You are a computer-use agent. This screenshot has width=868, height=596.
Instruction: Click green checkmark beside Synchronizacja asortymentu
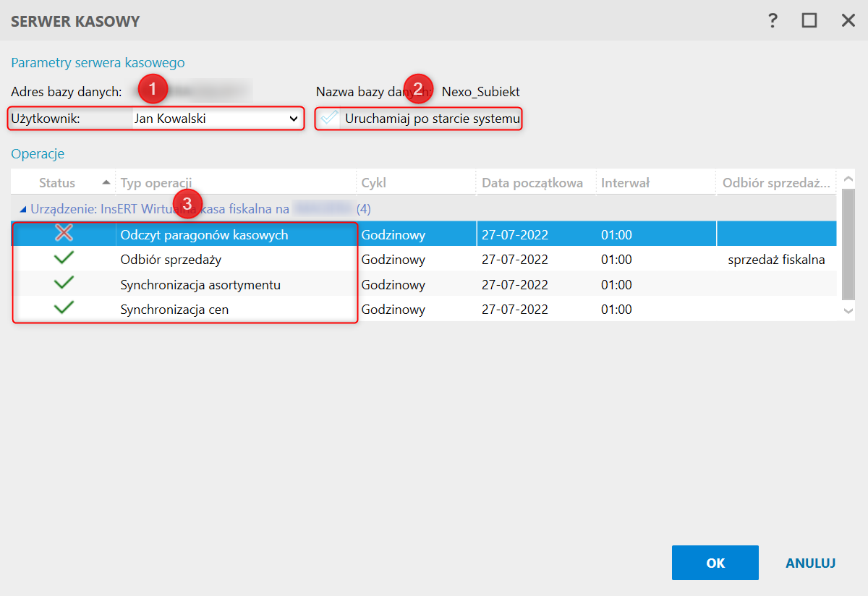(64, 284)
